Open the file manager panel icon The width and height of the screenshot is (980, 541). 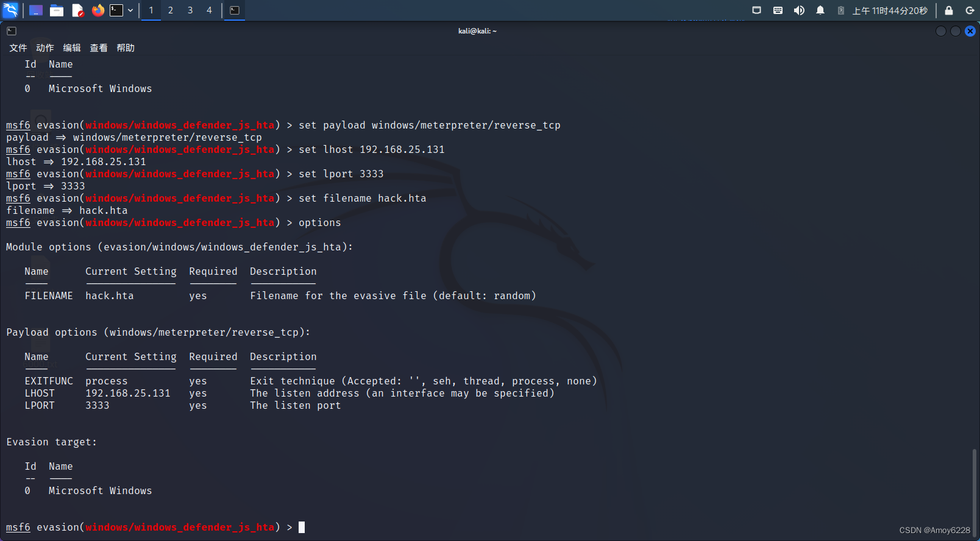pos(57,10)
